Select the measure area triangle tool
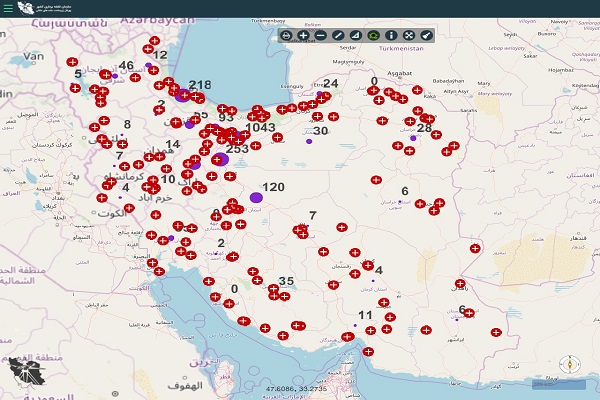Screen dimensions: 600x400 tap(356, 36)
